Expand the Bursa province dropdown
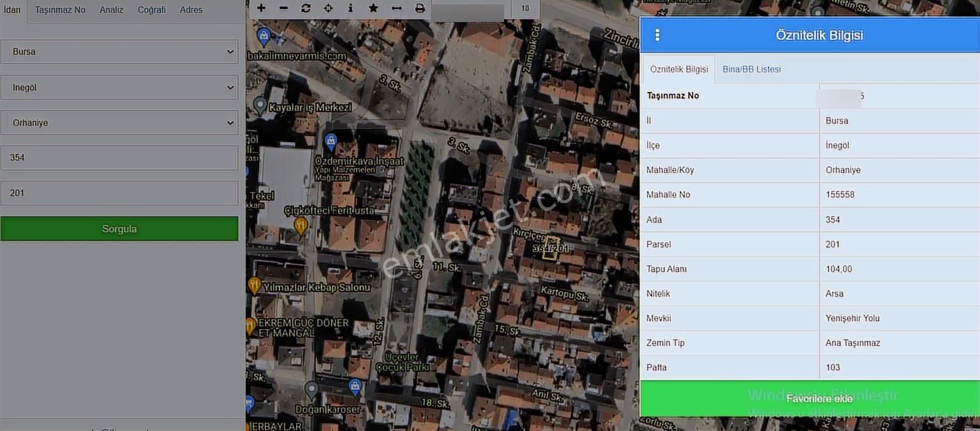This screenshot has height=431, width=980. pyautogui.click(x=119, y=51)
